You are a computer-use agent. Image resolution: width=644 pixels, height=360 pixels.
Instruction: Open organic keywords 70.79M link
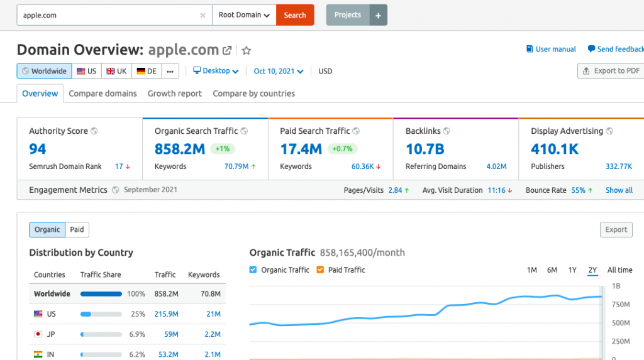click(236, 166)
